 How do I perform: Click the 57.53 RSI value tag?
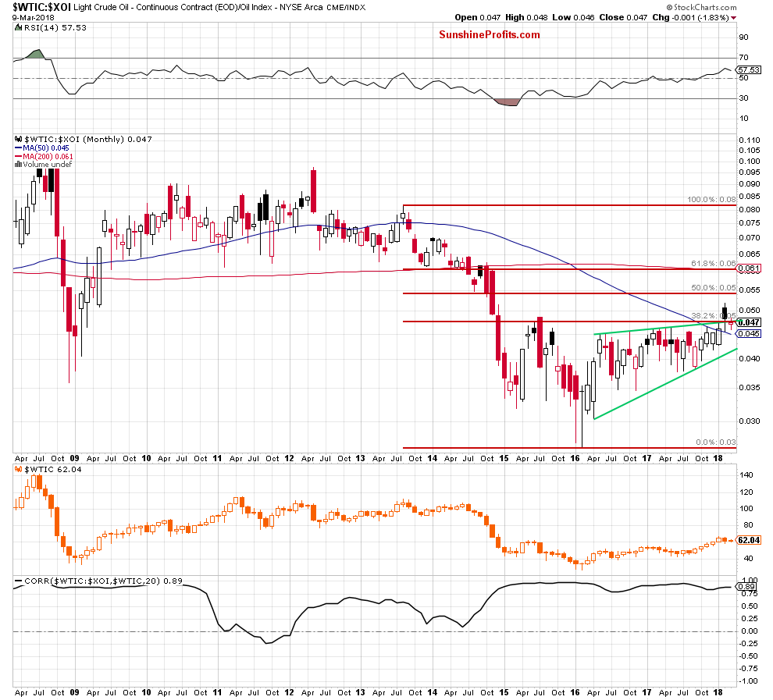click(x=748, y=70)
